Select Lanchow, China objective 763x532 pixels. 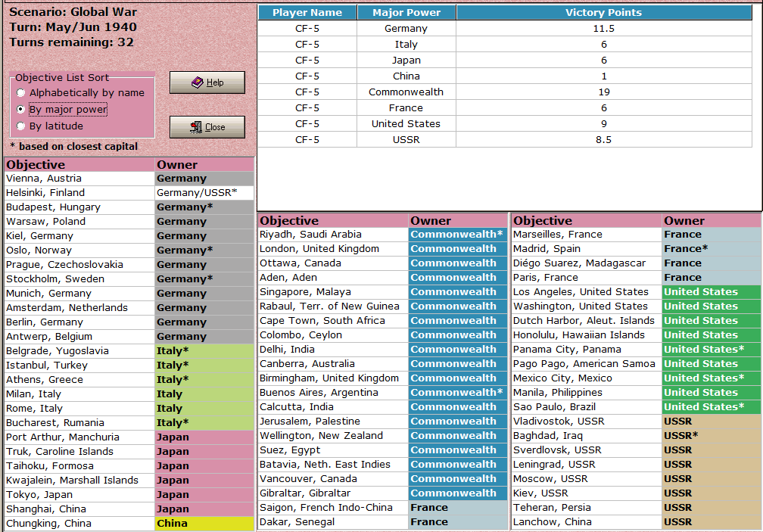coord(587,522)
